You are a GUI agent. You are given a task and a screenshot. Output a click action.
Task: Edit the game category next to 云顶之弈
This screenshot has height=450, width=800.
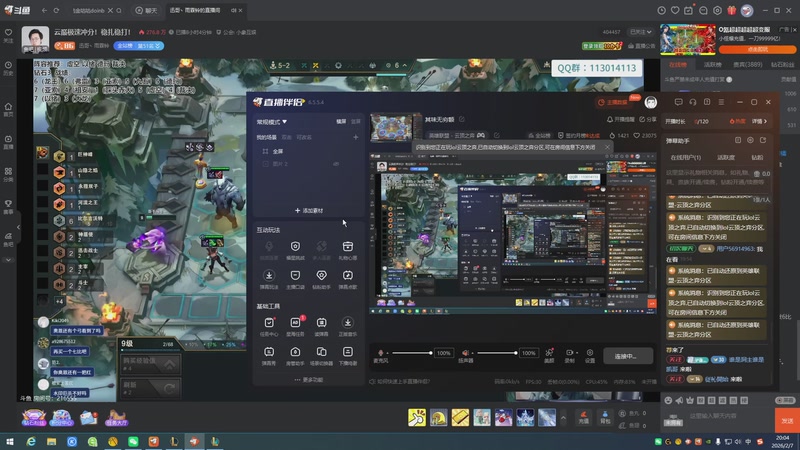496,135
